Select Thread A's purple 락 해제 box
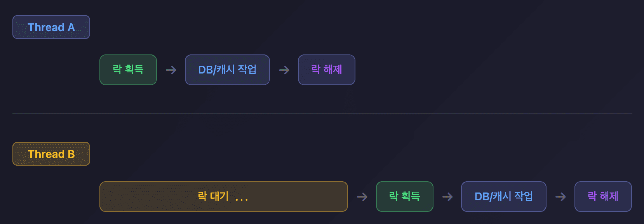 326,70
